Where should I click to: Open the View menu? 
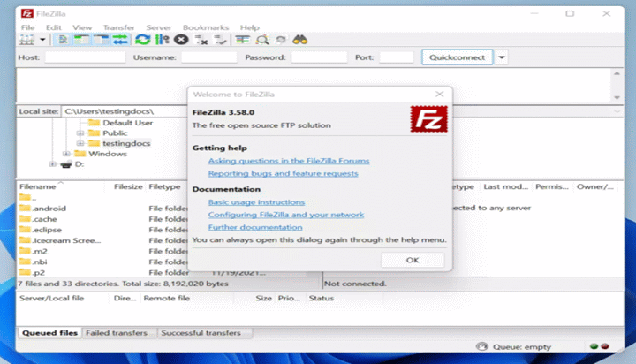(82, 27)
